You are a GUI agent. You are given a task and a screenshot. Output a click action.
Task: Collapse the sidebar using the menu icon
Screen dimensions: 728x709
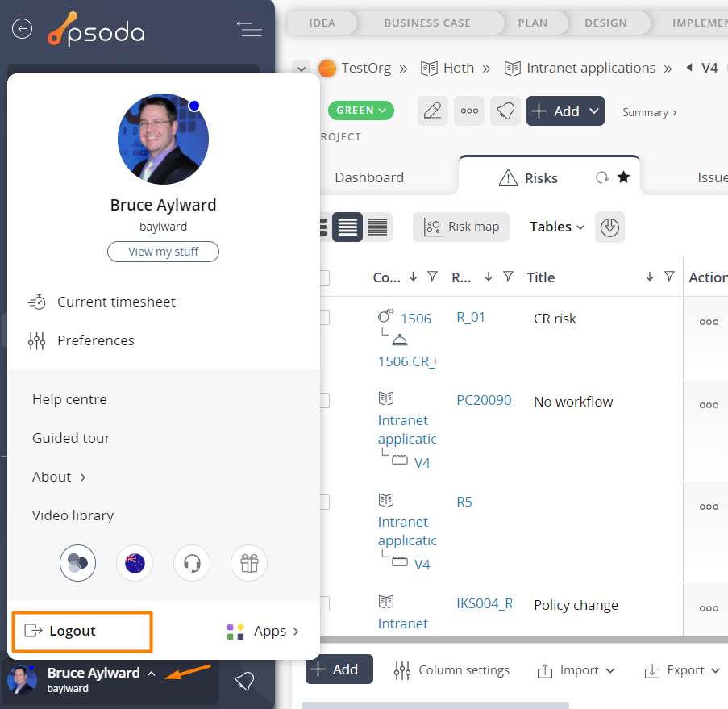click(x=249, y=29)
